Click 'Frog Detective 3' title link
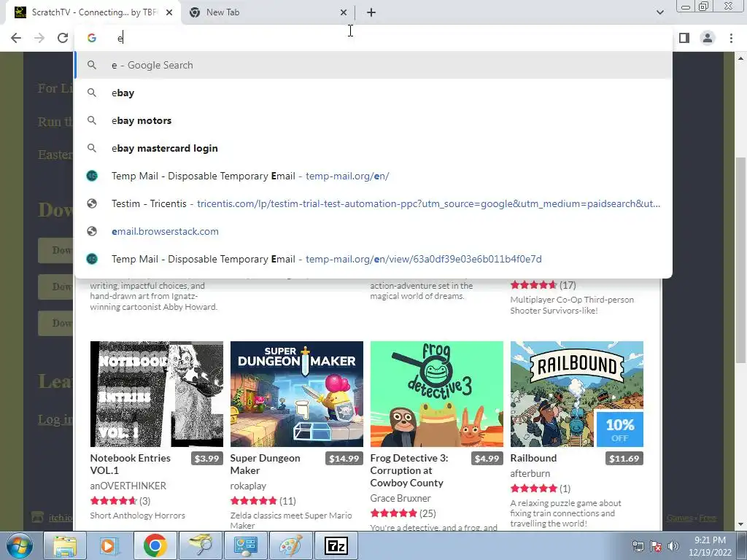 (409, 470)
